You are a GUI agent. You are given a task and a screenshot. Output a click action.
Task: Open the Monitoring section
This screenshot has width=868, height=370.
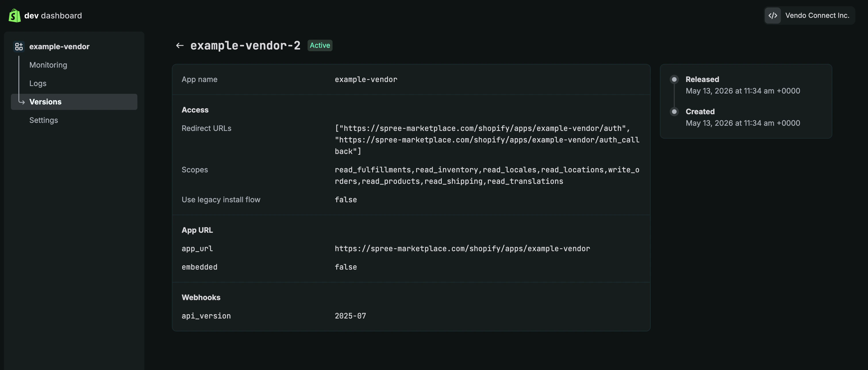(48, 65)
